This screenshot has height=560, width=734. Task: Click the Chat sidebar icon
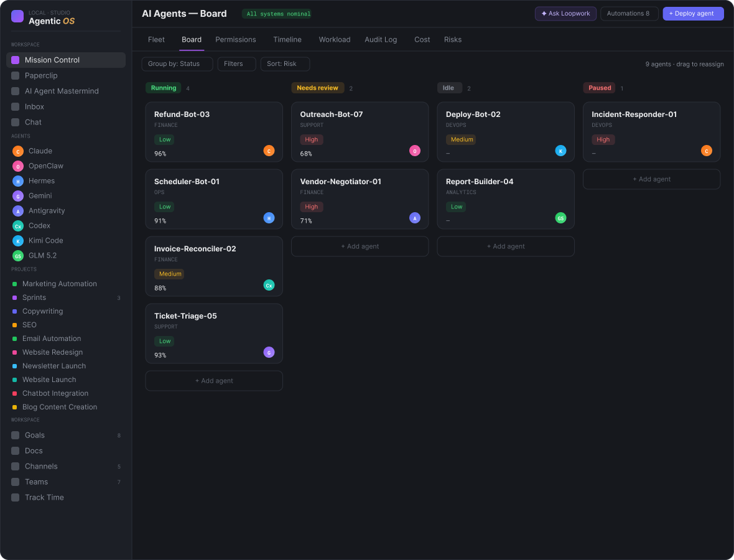coord(15,122)
